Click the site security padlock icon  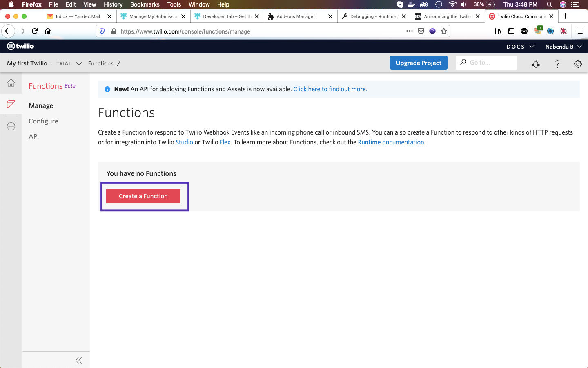coord(114,31)
